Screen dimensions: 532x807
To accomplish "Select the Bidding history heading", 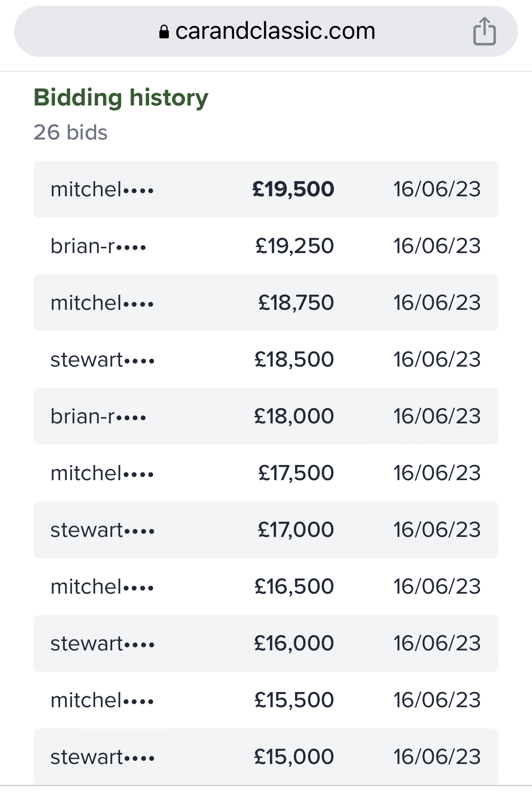I will pos(121,97).
